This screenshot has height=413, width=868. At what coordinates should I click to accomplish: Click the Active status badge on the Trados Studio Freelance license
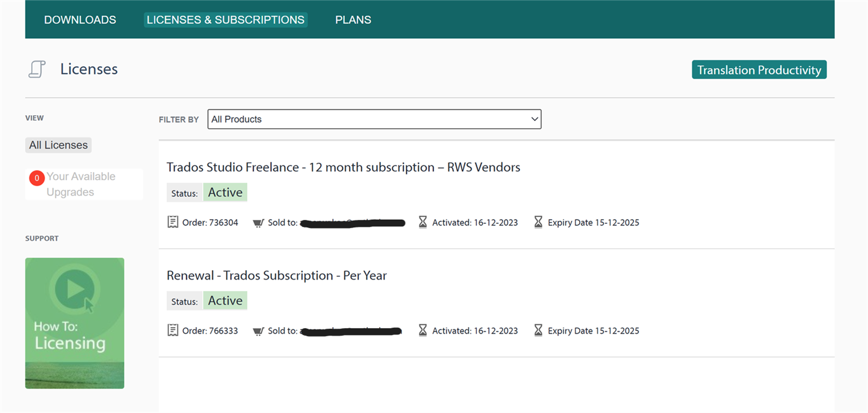coord(225,192)
